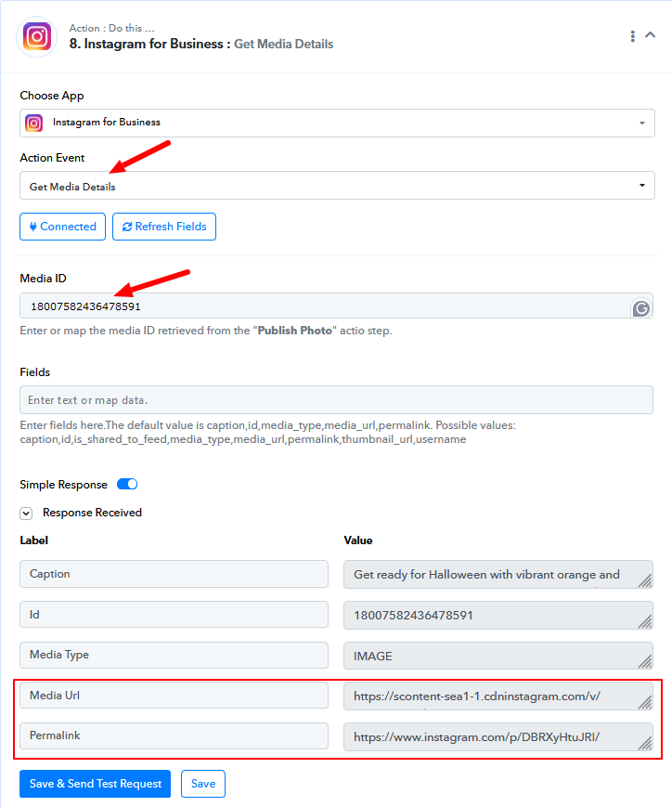This screenshot has height=807, width=672.
Task: Click the Instagram icon in the Choose App field
Action: [x=34, y=123]
